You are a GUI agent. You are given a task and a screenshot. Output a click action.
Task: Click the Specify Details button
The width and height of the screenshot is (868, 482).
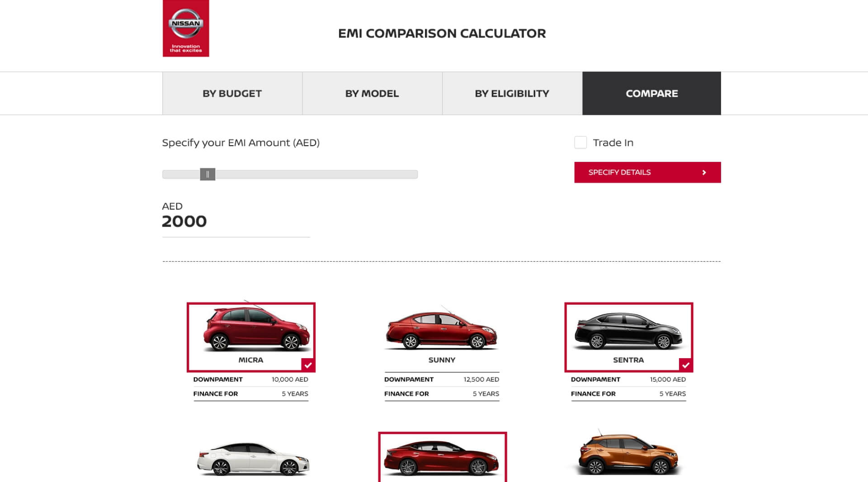[x=647, y=172]
